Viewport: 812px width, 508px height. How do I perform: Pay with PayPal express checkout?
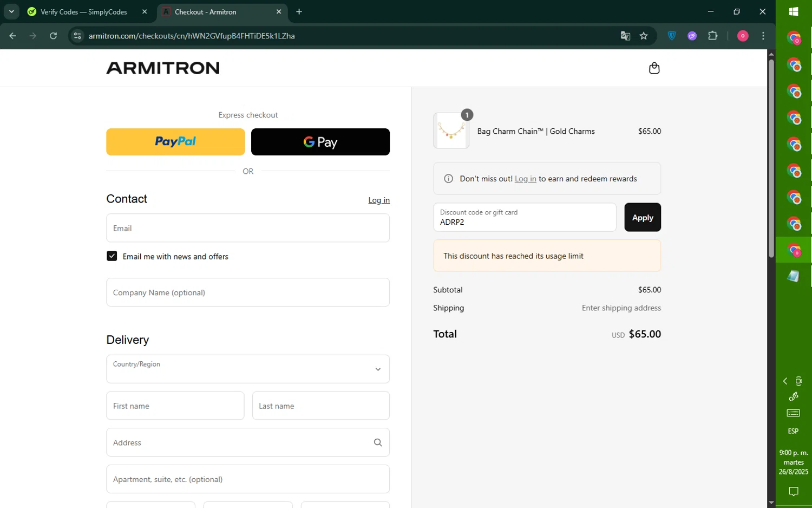[x=175, y=142]
